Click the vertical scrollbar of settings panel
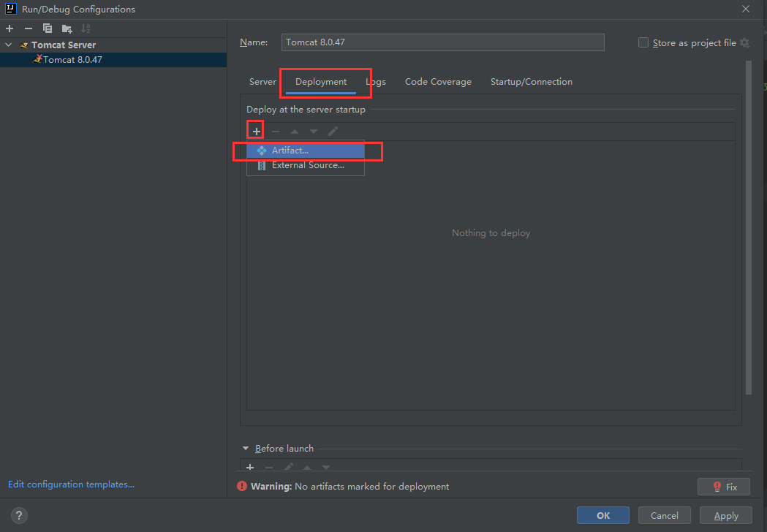This screenshot has width=767, height=532. 749,227
